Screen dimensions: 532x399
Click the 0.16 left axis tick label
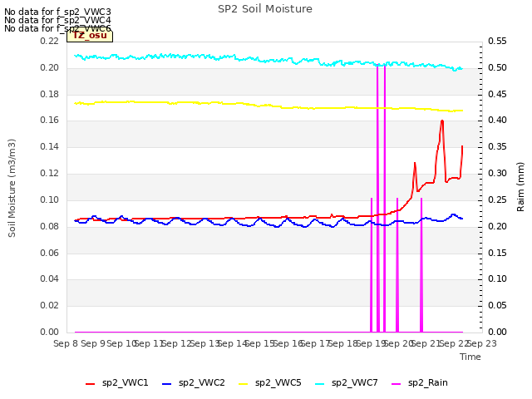tap(50, 120)
